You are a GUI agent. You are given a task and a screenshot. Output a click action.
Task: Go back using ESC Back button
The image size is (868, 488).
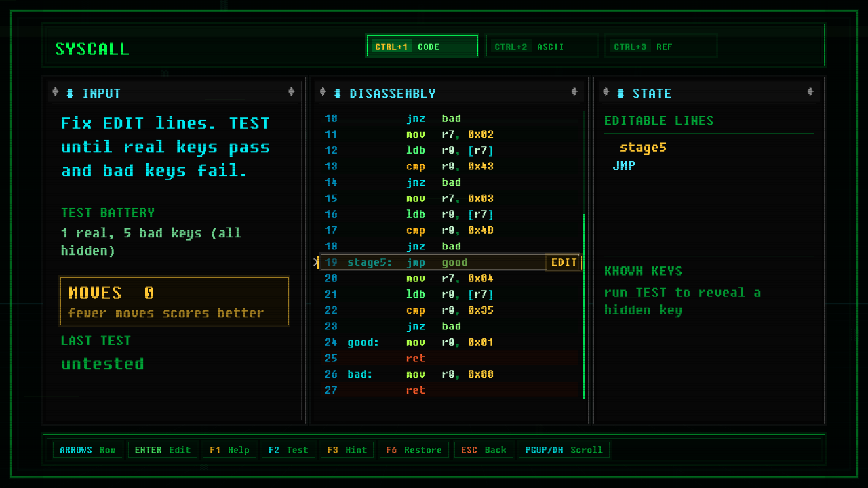click(x=484, y=450)
